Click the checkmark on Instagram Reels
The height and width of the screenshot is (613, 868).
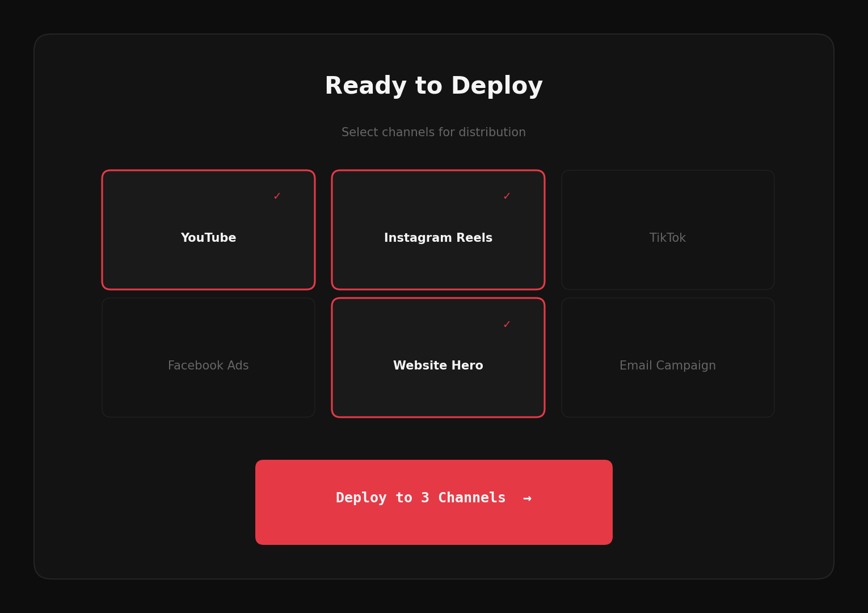point(507,196)
